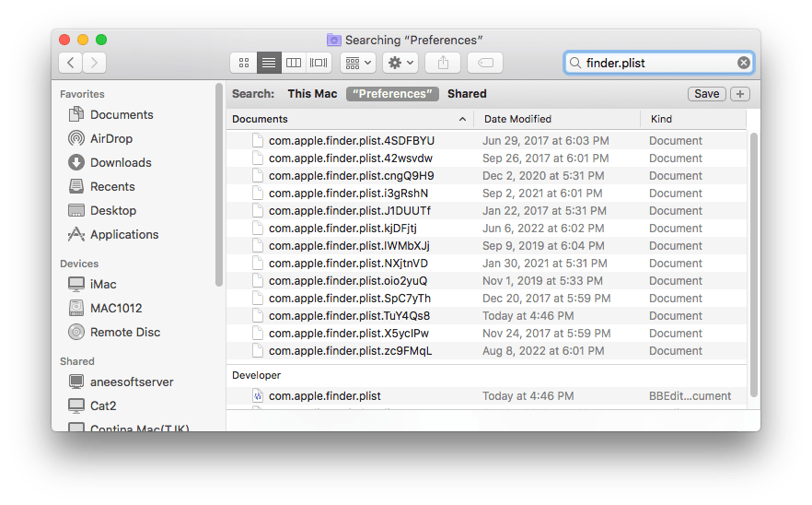Select com.apple.finder.plist.TuY4Qs8 file

click(x=349, y=316)
